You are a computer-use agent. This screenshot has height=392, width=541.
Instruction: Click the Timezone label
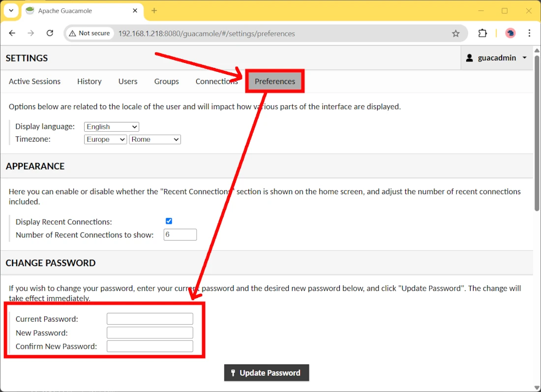click(33, 139)
